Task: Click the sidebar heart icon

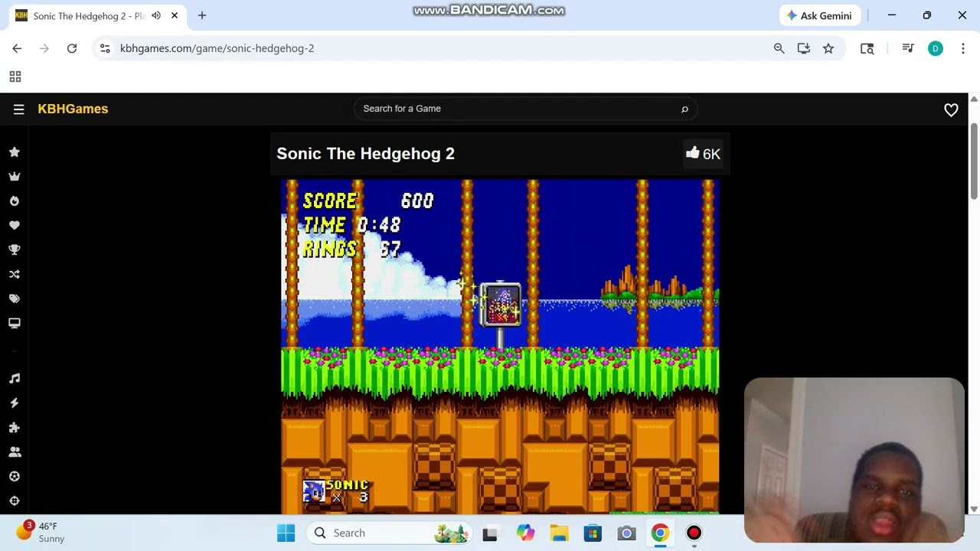Action: point(14,225)
